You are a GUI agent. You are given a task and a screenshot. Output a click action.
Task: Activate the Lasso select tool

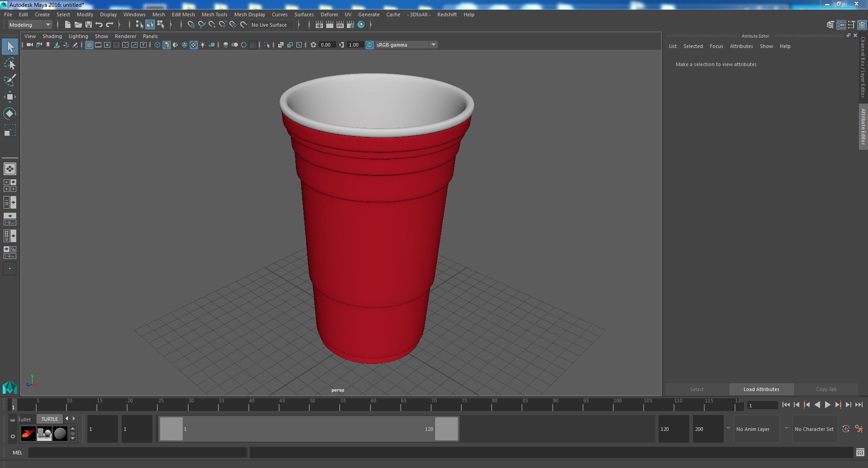9,64
